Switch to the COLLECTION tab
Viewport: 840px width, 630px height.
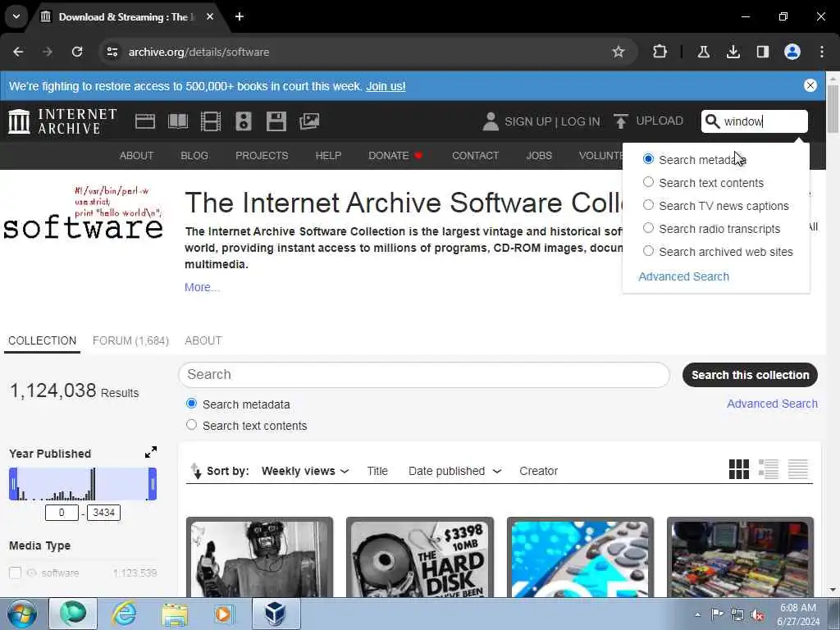43,340
